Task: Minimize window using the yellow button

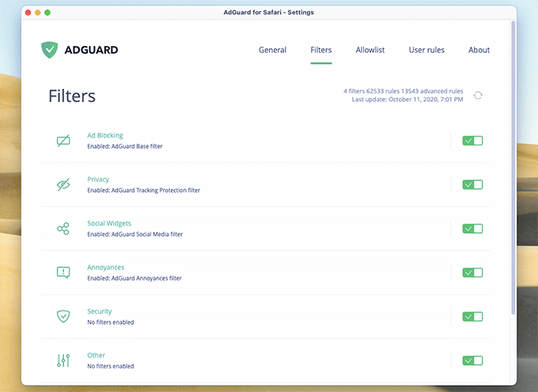Action: 38,13
